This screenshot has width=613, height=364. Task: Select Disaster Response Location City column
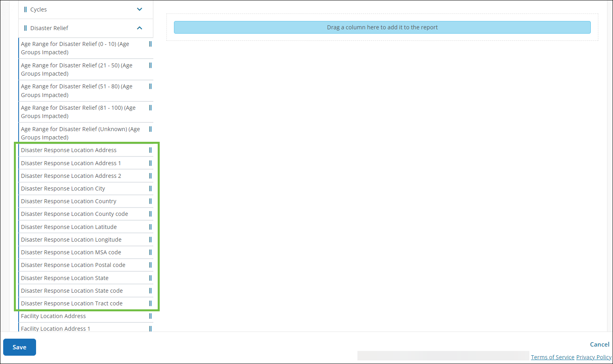tap(86, 189)
